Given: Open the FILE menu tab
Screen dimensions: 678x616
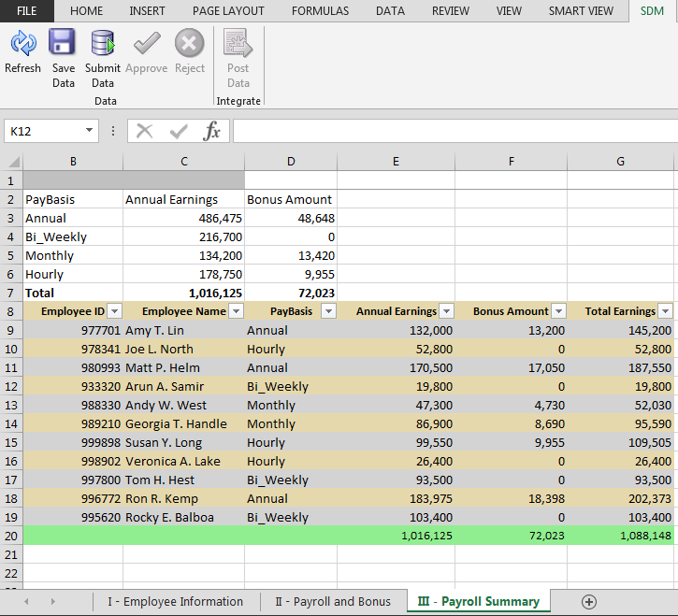Looking at the screenshot, I should coord(27,11).
